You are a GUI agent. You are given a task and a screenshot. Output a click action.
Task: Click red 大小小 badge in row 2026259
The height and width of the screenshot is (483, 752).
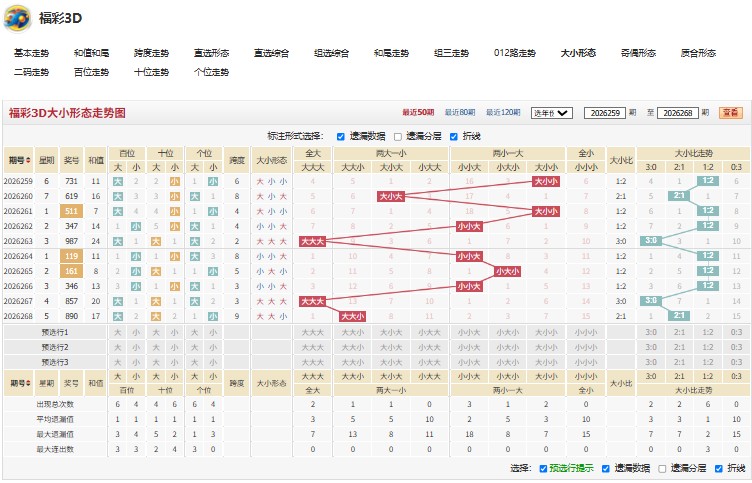546,181
